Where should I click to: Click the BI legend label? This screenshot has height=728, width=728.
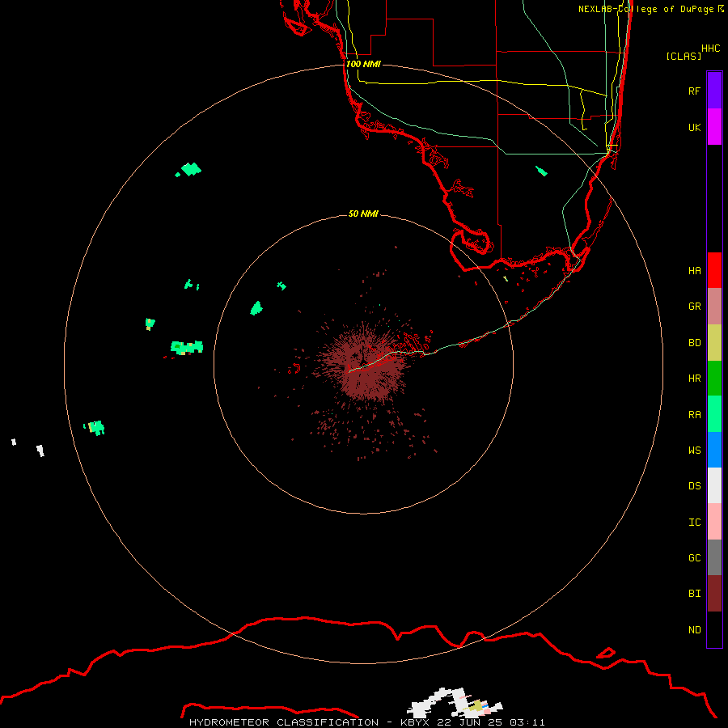click(x=694, y=594)
